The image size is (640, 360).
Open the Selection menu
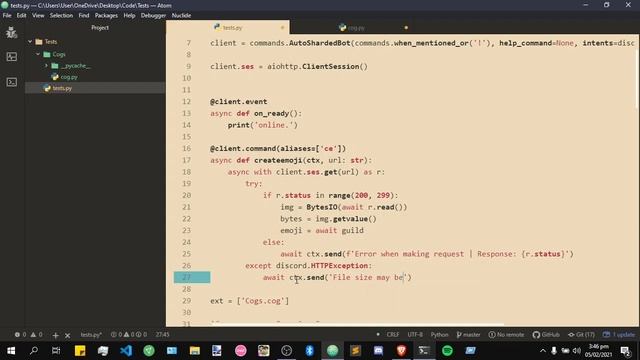(x=61, y=16)
